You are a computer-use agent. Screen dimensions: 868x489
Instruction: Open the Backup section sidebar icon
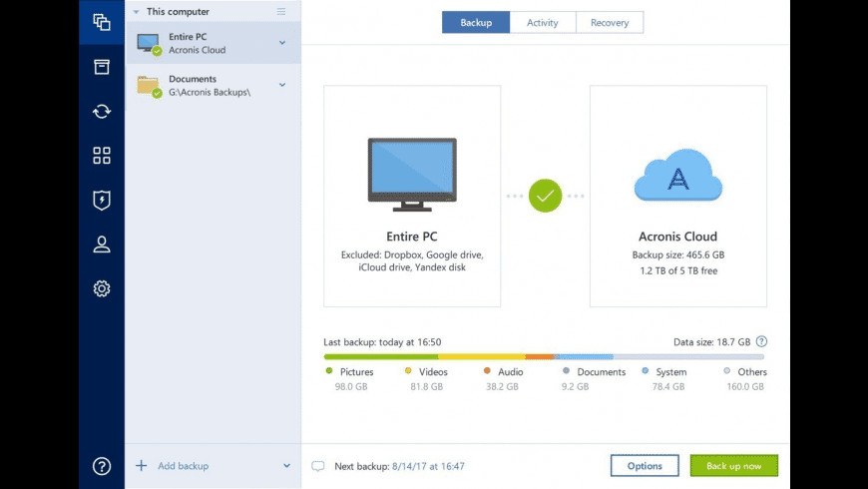(102, 22)
